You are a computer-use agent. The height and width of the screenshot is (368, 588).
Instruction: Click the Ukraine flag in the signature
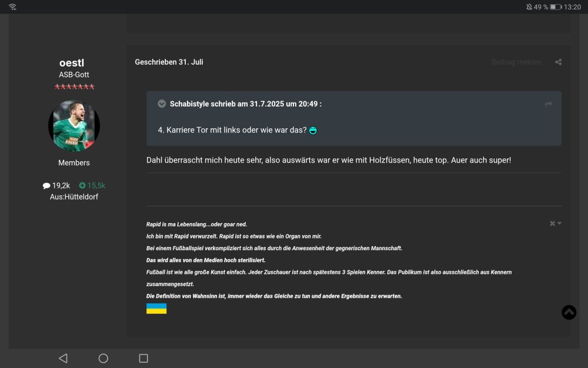point(156,308)
